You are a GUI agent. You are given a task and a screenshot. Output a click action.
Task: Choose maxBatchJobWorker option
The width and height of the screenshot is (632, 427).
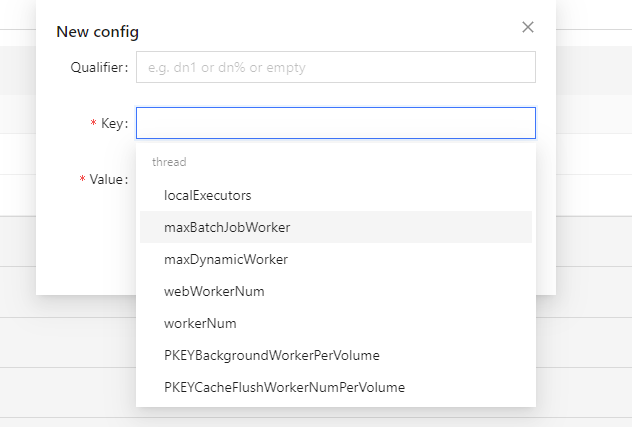[227, 227]
